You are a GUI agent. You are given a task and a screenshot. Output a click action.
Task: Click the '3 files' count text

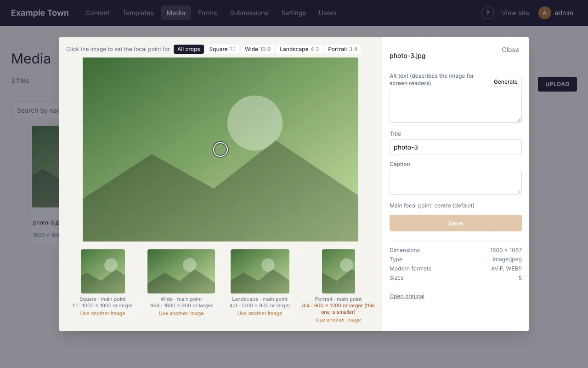[20, 80]
